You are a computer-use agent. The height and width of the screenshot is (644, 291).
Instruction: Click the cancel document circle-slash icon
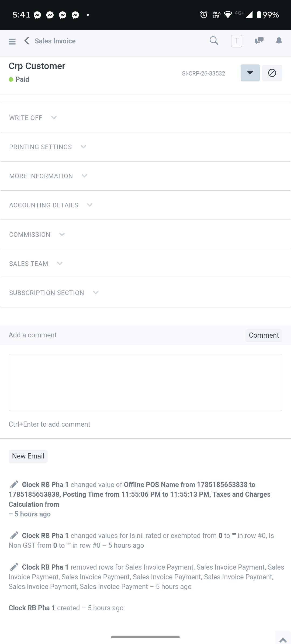click(x=272, y=73)
